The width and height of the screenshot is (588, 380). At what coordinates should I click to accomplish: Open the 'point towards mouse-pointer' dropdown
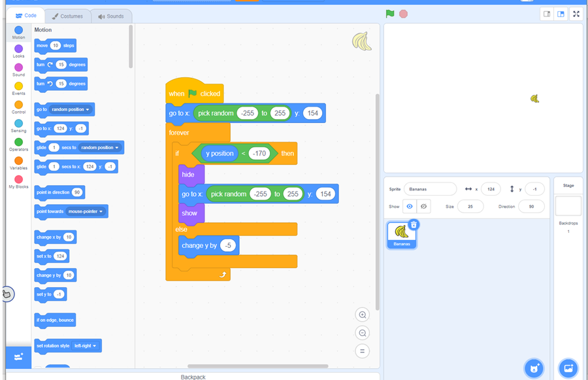coord(101,211)
